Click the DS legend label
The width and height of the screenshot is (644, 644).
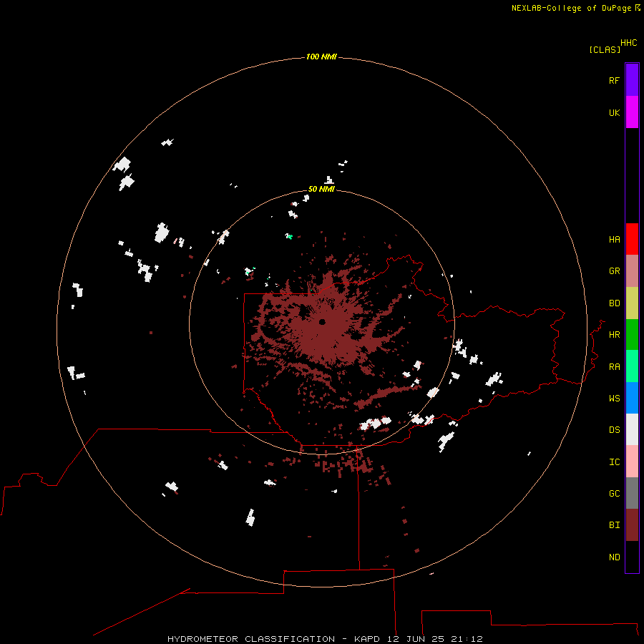(x=614, y=429)
